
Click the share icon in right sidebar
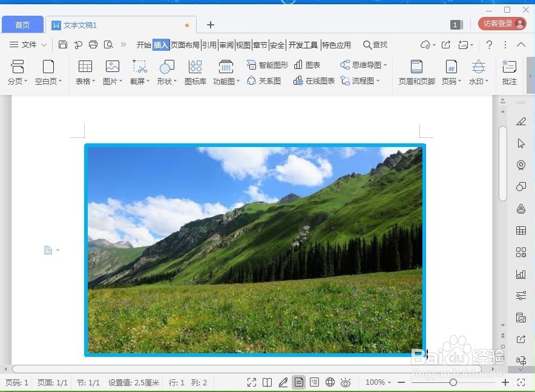coord(521,339)
